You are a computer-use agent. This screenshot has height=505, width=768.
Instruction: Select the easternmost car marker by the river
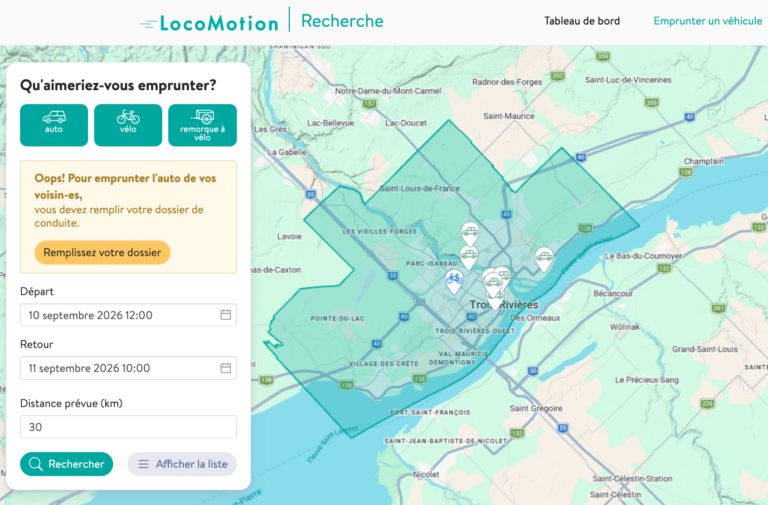(x=544, y=259)
